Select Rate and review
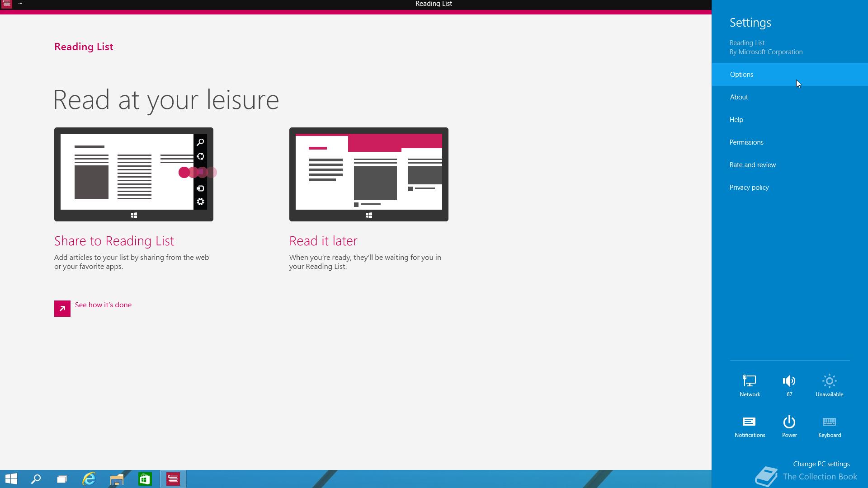Image resolution: width=868 pixels, height=488 pixels. tap(752, 165)
